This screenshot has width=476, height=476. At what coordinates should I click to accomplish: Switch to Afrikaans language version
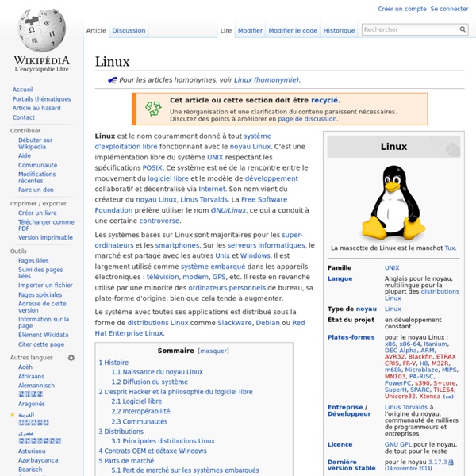pos(31,376)
